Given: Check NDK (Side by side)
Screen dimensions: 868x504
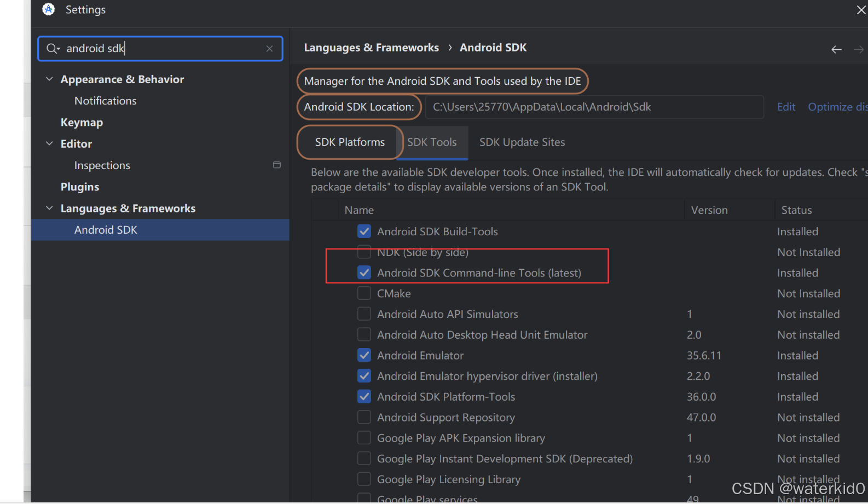Looking at the screenshot, I should pyautogui.click(x=364, y=252).
